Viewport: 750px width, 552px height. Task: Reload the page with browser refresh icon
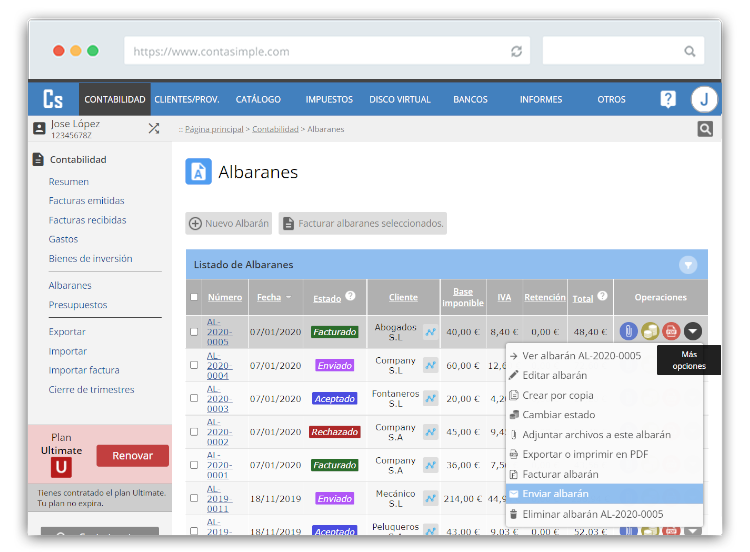516,51
